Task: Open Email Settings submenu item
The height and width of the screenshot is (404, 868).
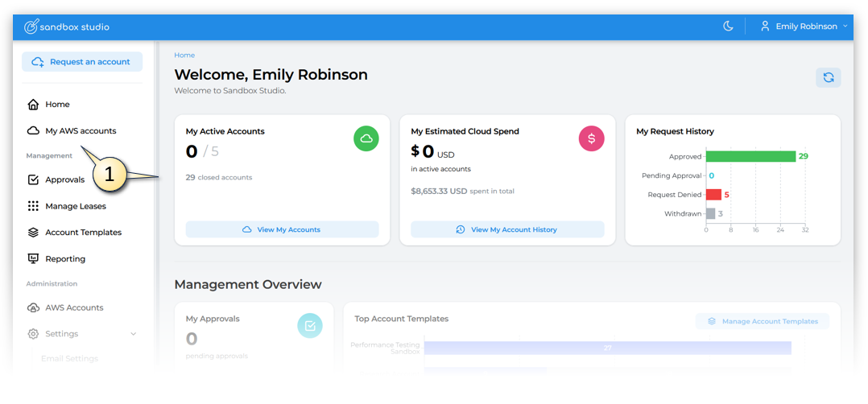Action: point(69,359)
